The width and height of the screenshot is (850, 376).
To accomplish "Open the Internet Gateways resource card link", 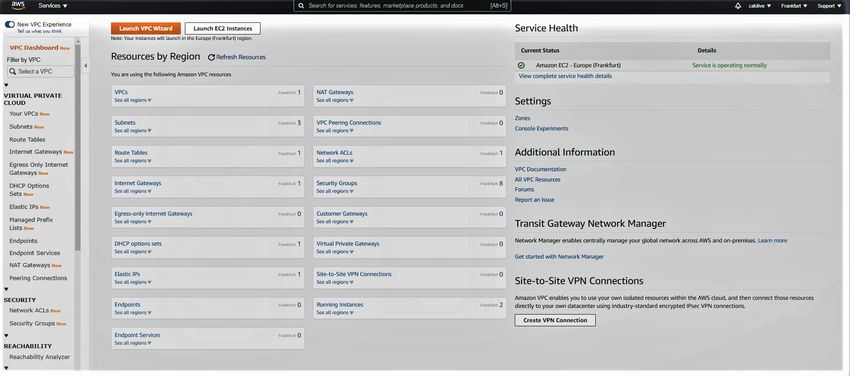I will [138, 183].
